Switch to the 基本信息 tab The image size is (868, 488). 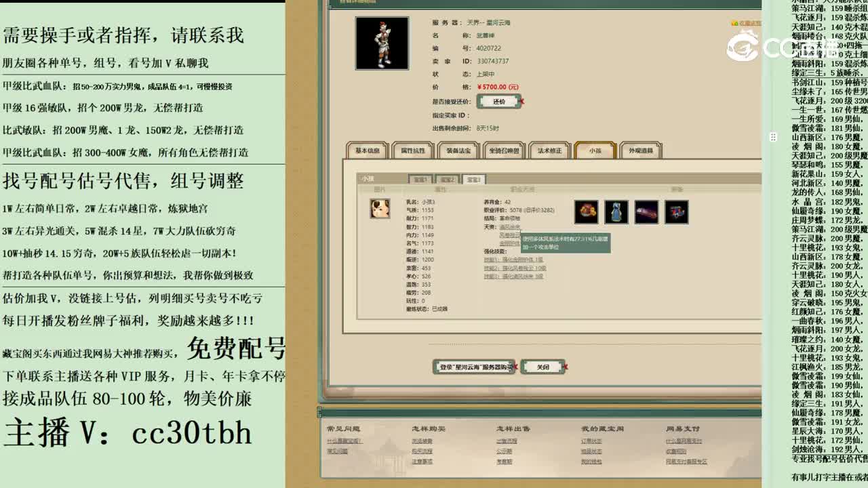368,150
